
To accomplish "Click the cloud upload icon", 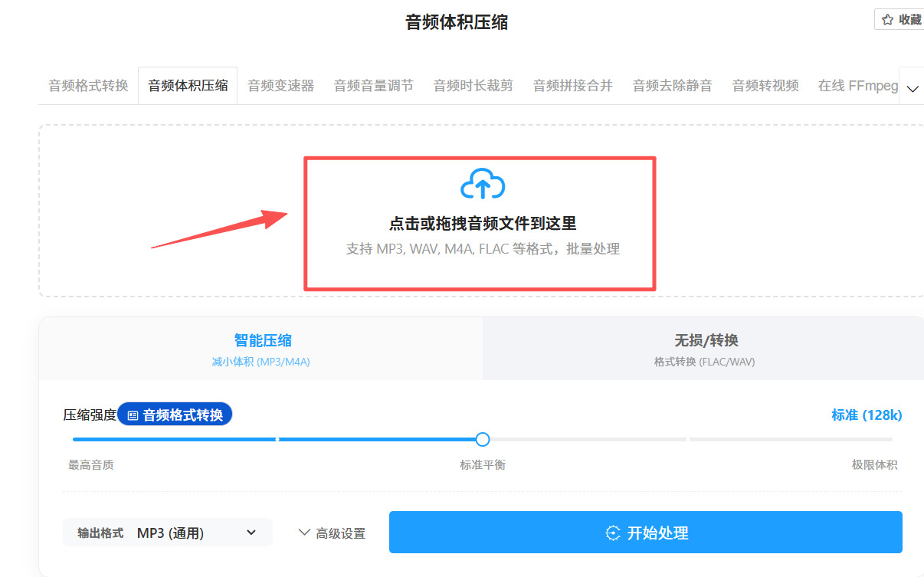I will coord(483,185).
